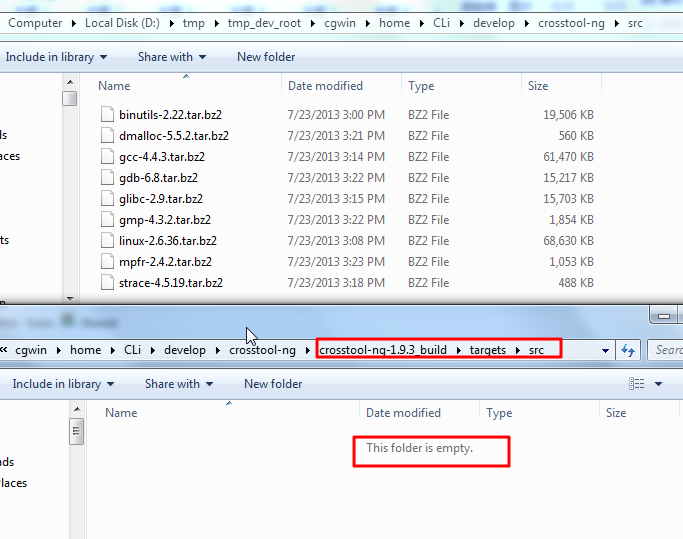Sort by Size column in upper window
The image size is (683, 539).
click(538, 86)
